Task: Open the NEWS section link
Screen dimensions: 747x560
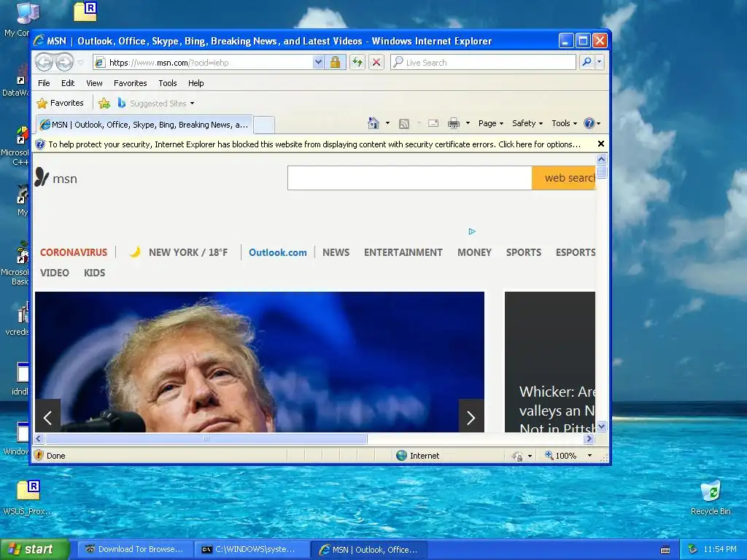Action: (336, 252)
